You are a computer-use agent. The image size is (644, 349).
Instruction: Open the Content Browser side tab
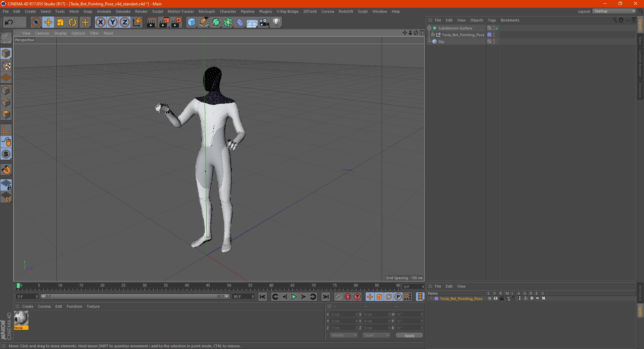click(640, 63)
